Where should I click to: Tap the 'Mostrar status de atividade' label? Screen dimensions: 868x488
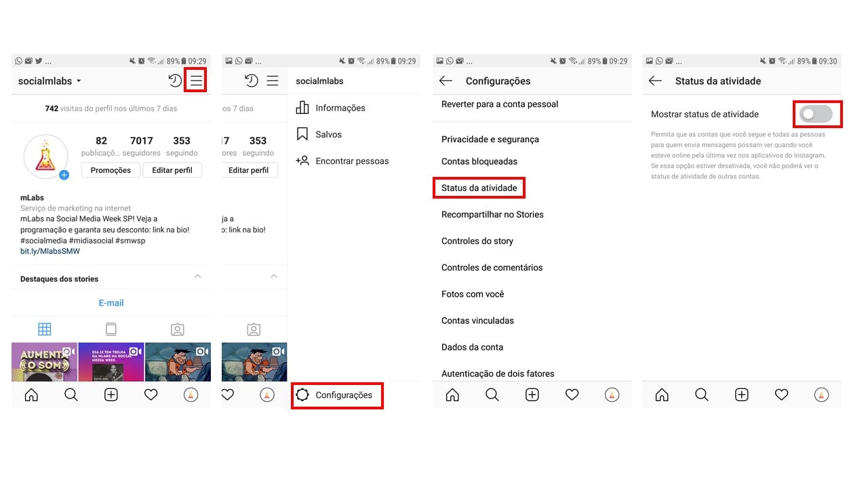(x=705, y=115)
